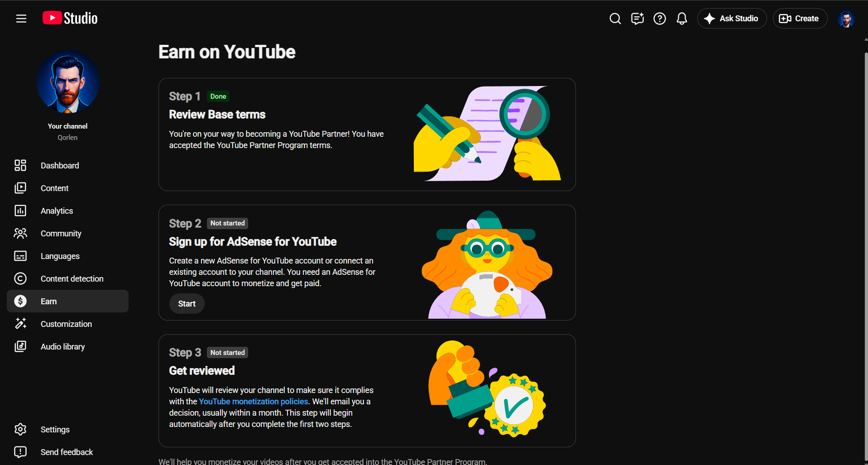868x465 pixels.
Task: Open the comments inbox icon in header
Action: (638, 19)
